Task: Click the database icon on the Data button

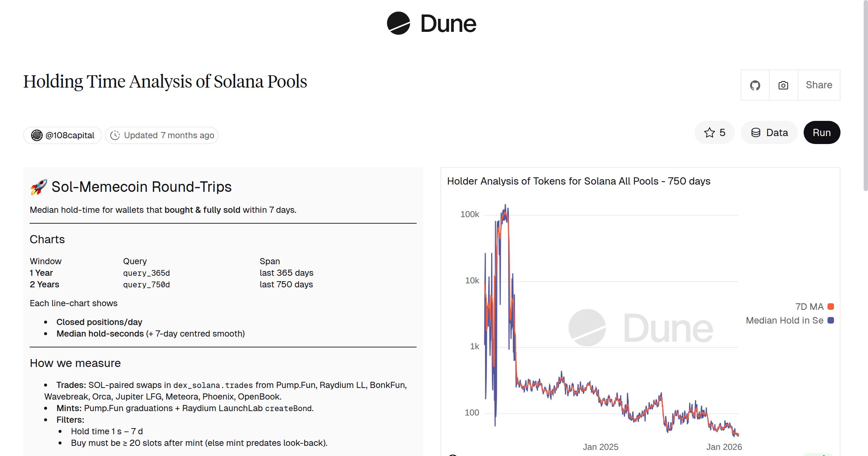Action: (x=756, y=132)
